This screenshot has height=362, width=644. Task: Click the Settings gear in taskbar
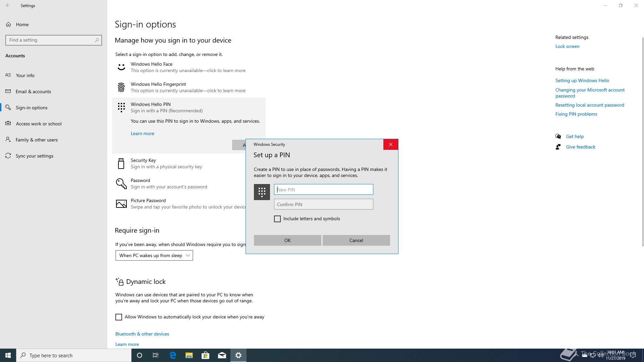tap(238, 355)
